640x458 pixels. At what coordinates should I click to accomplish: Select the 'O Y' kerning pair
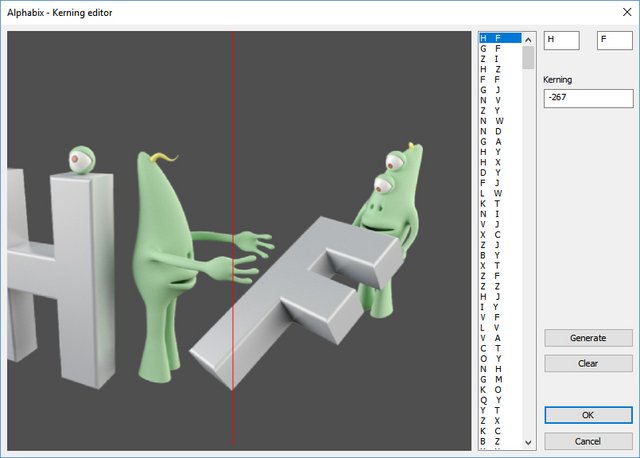pyautogui.click(x=500, y=359)
